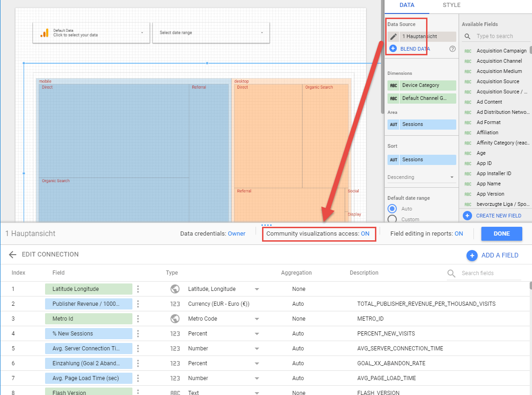Click the BLEND DATA link

click(x=415, y=49)
